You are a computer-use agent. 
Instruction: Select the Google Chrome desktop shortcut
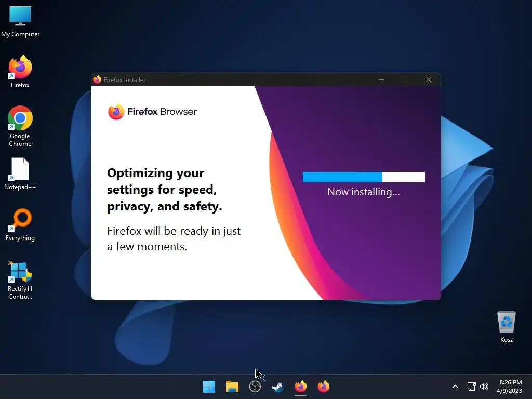pyautogui.click(x=20, y=126)
